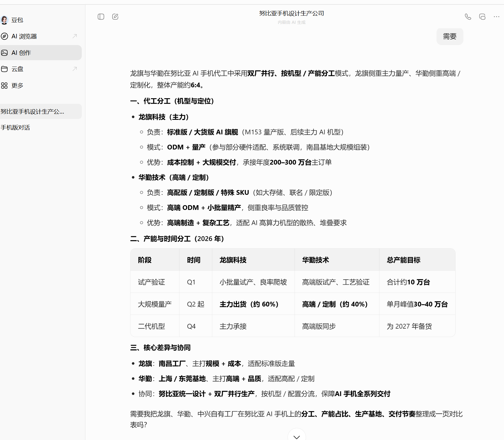
Task: Click the overlapping windows icon in header
Action: 482,17
